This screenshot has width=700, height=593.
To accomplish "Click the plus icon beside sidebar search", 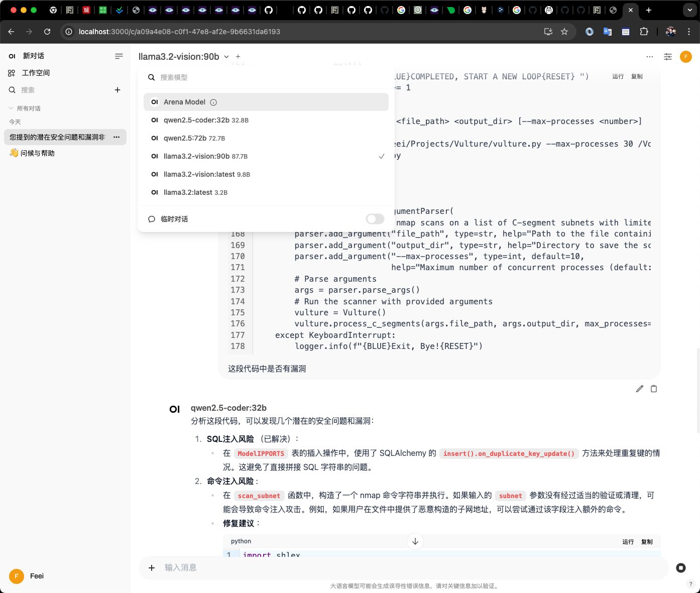I will pos(118,90).
